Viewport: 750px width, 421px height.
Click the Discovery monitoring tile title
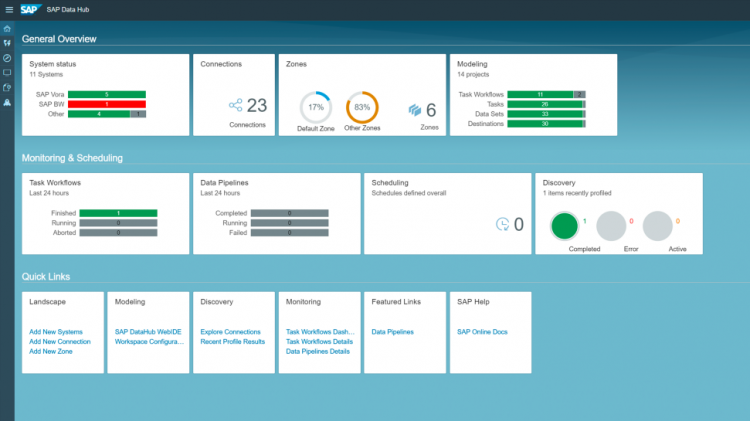(x=559, y=183)
